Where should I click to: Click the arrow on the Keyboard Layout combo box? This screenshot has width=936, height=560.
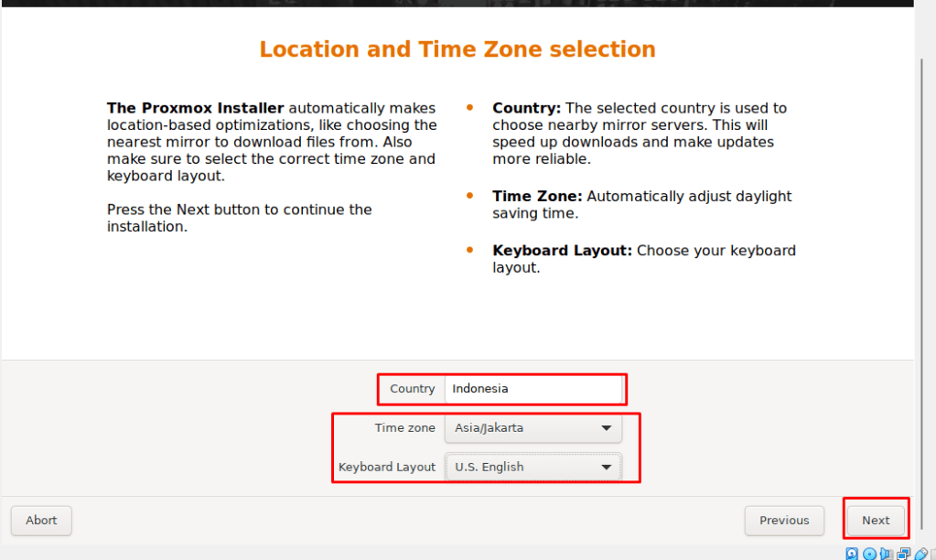(x=606, y=467)
